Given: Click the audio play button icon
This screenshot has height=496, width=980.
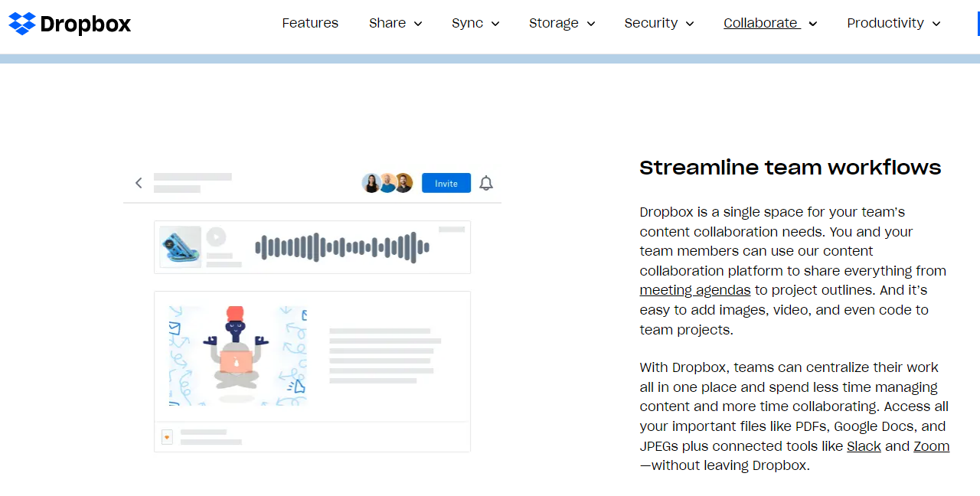Looking at the screenshot, I should [217, 237].
